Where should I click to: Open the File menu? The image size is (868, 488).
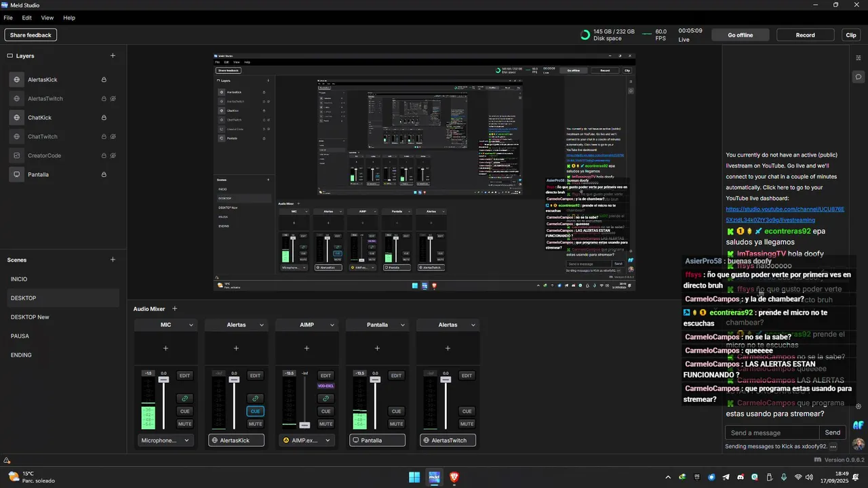pos(8,18)
